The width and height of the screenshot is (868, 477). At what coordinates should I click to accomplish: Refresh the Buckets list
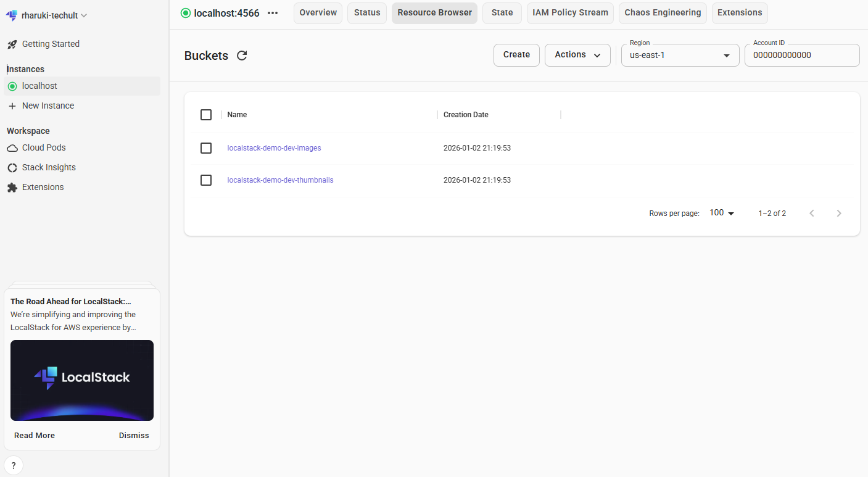click(x=242, y=56)
